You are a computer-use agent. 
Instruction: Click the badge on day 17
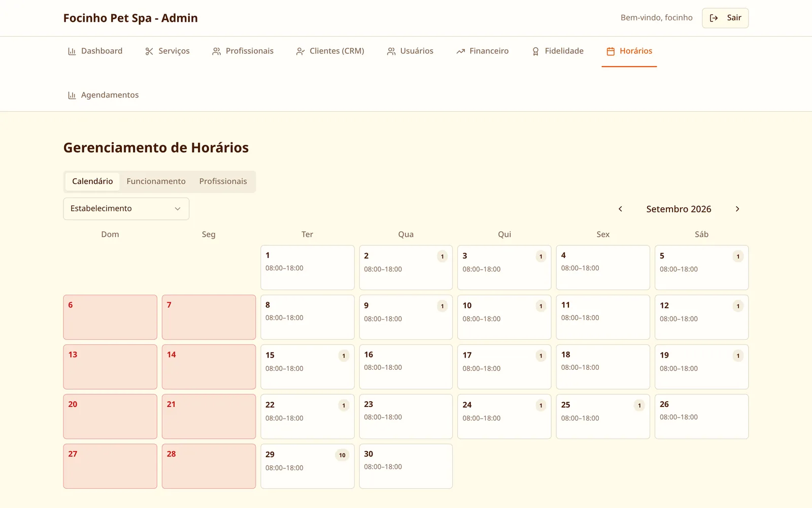541,356
